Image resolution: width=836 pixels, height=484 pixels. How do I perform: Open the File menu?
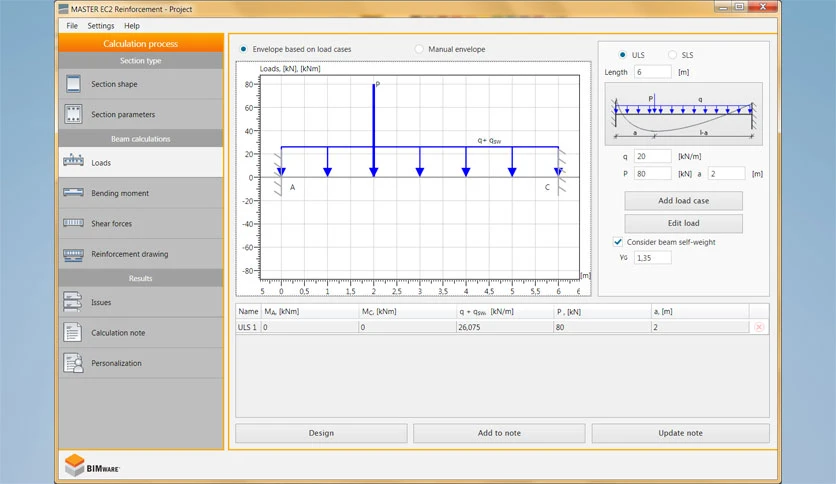pos(72,26)
